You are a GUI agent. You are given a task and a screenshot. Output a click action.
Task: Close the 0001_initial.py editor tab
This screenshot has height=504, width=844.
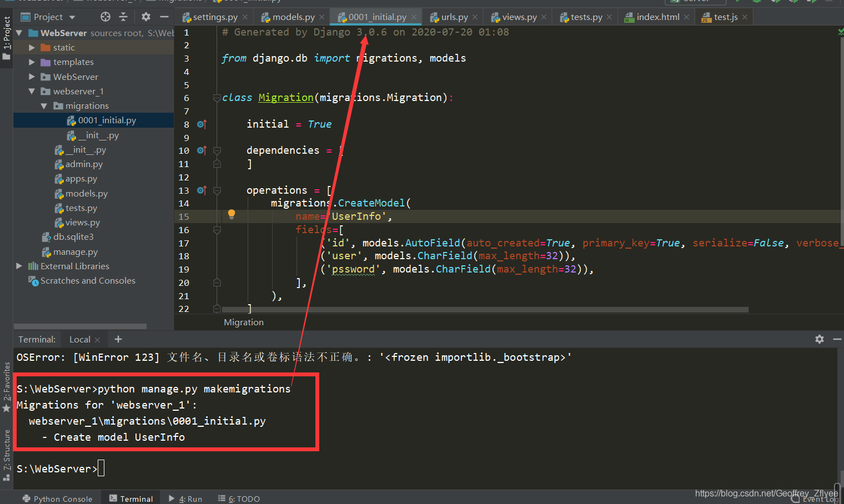coord(414,17)
